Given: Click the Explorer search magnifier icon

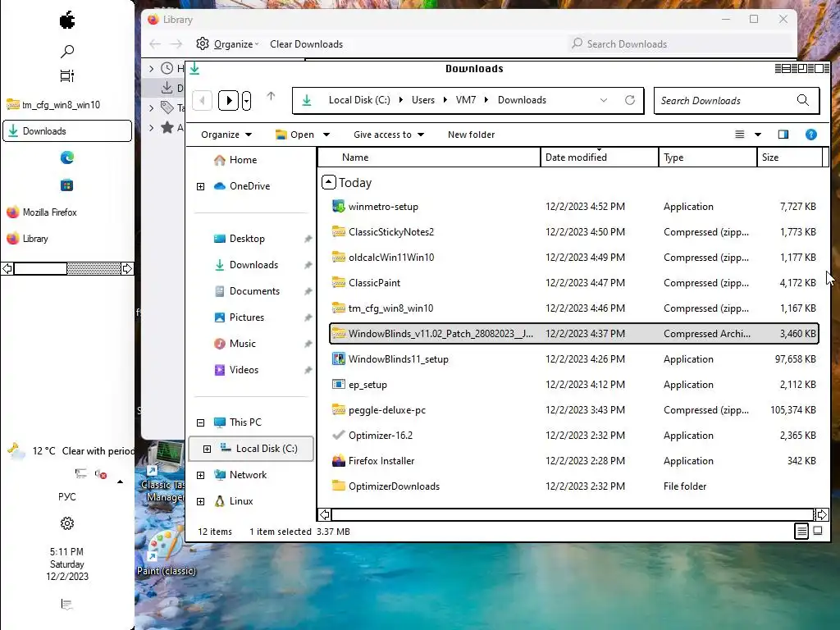Looking at the screenshot, I should pos(802,100).
